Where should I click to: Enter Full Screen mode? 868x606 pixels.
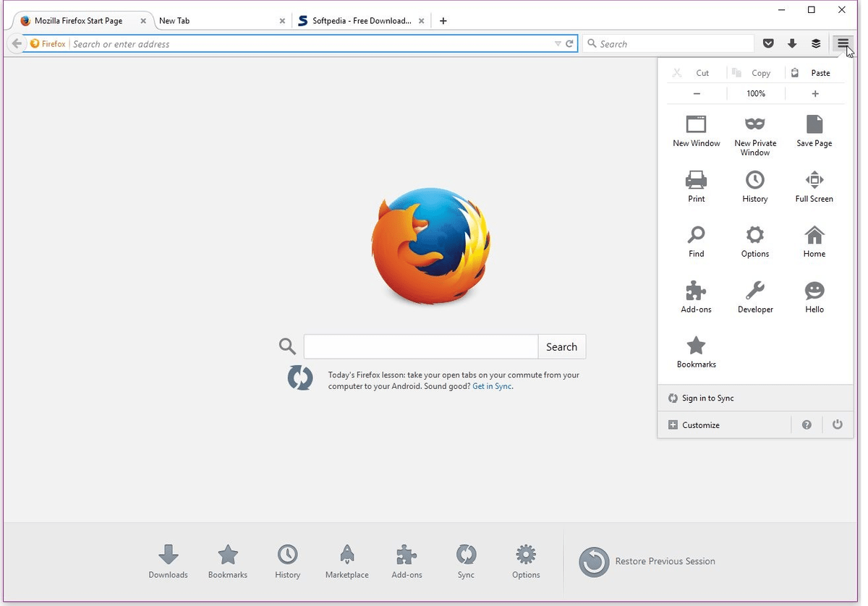pyautogui.click(x=814, y=187)
